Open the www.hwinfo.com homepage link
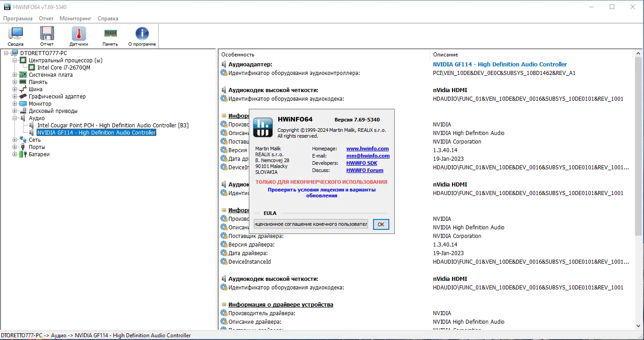This screenshot has width=644, height=340. tap(368, 149)
